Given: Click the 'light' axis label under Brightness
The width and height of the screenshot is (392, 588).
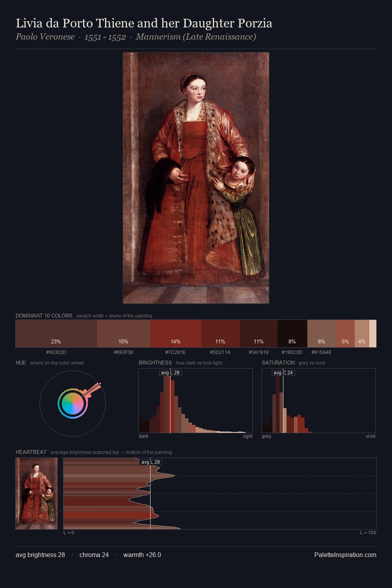Looking at the screenshot, I should [248, 436].
